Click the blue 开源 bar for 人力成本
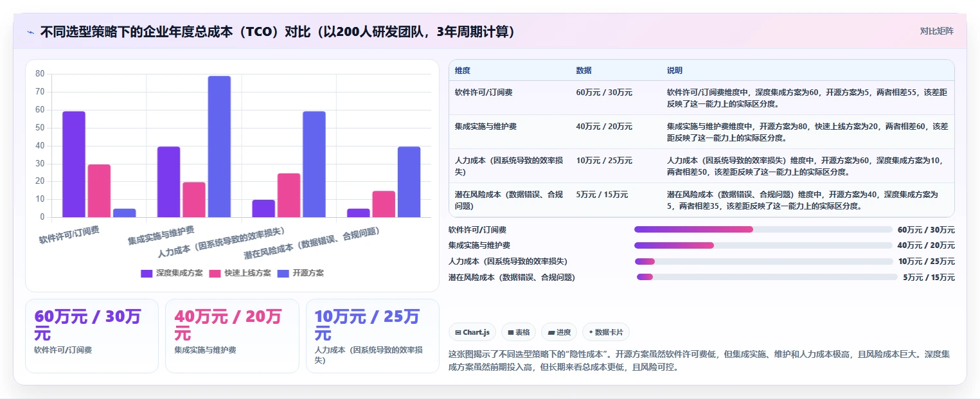 click(314, 164)
